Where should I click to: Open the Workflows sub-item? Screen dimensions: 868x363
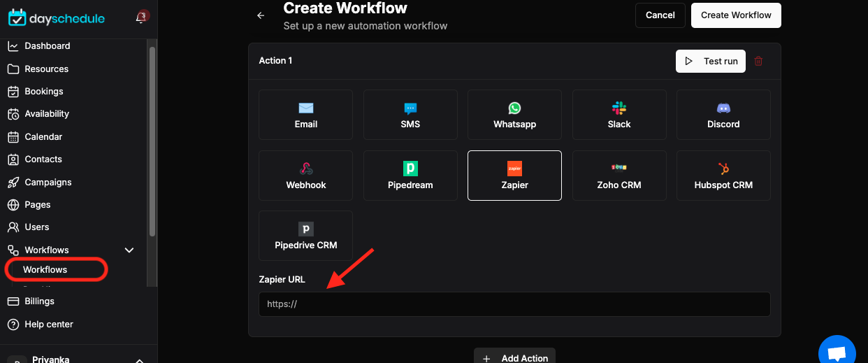tap(45, 270)
